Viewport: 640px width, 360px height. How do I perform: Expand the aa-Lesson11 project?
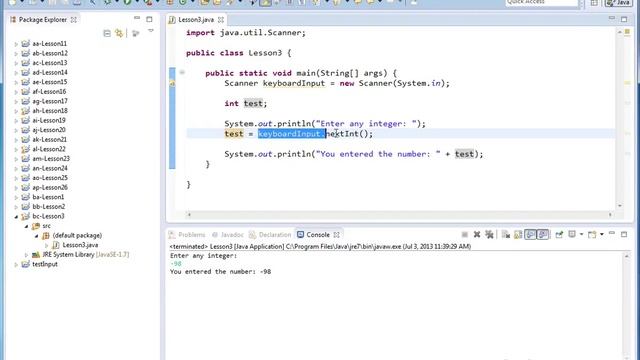coord(16,44)
